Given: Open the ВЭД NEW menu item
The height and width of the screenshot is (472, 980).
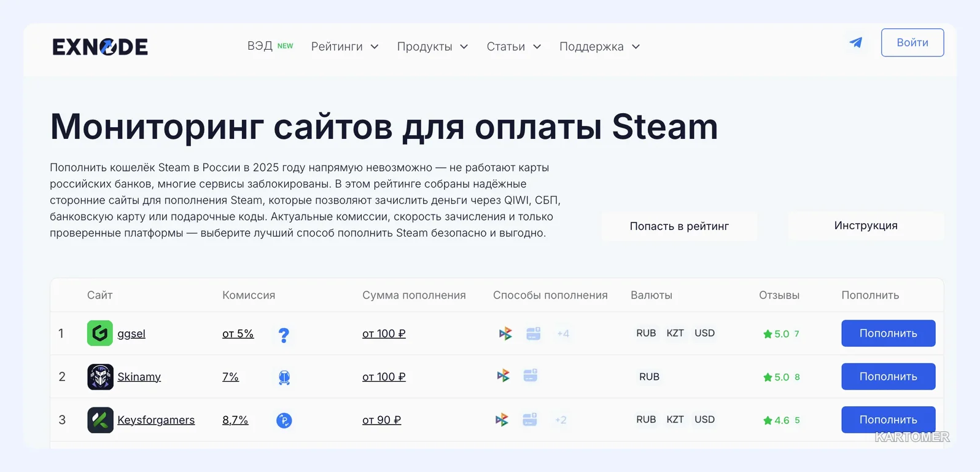Looking at the screenshot, I should point(270,46).
